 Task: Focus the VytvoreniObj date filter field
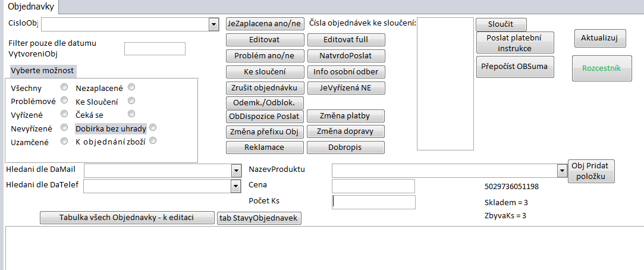click(155, 49)
